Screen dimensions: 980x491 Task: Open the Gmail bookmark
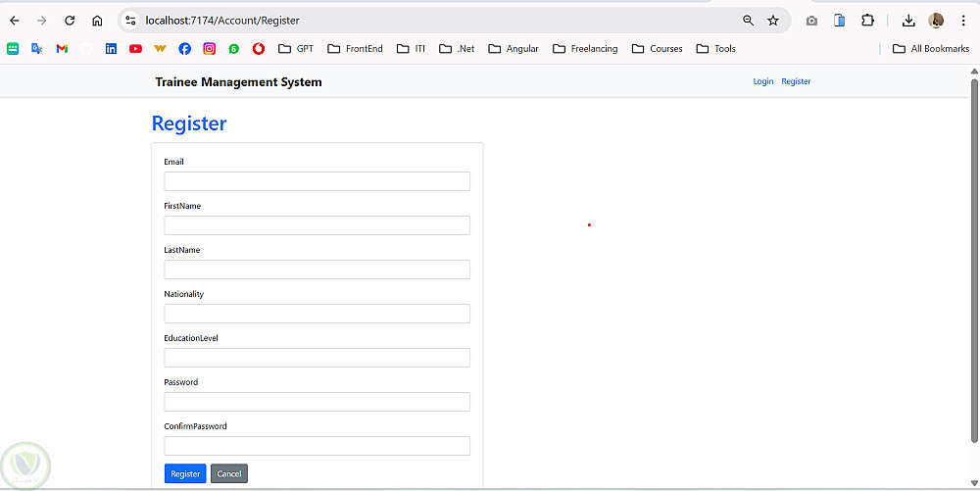click(x=62, y=49)
